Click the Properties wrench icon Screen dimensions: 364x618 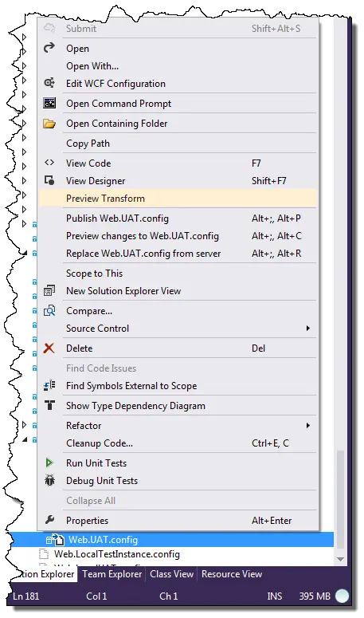click(49, 520)
